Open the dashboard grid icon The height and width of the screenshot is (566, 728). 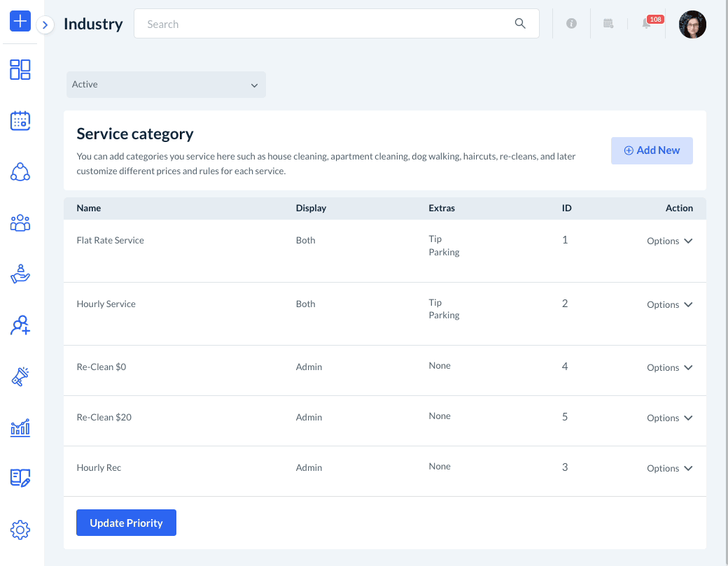click(x=20, y=69)
